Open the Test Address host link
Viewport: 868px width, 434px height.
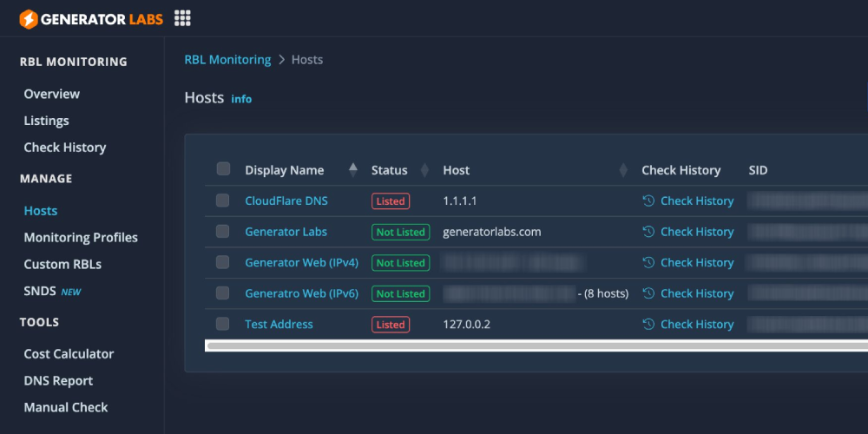(x=279, y=325)
